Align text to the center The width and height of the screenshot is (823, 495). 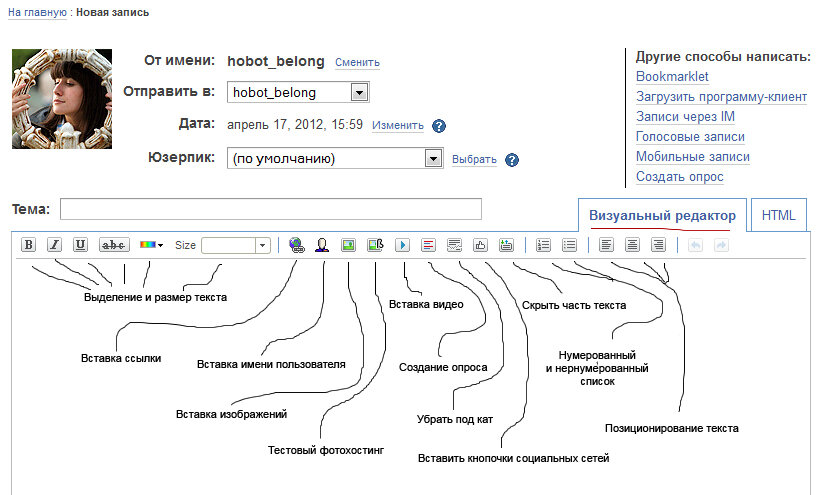pos(632,244)
